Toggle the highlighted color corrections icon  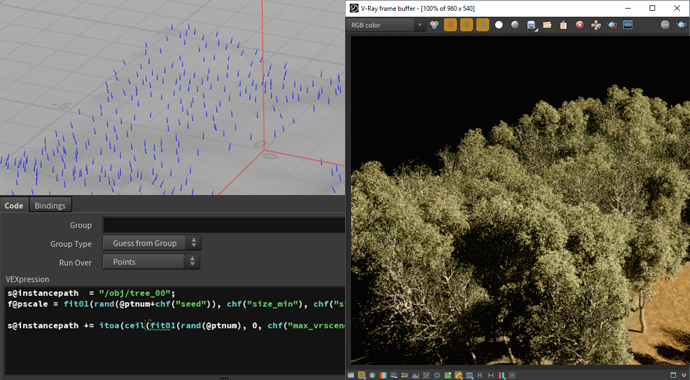[362, 375]
